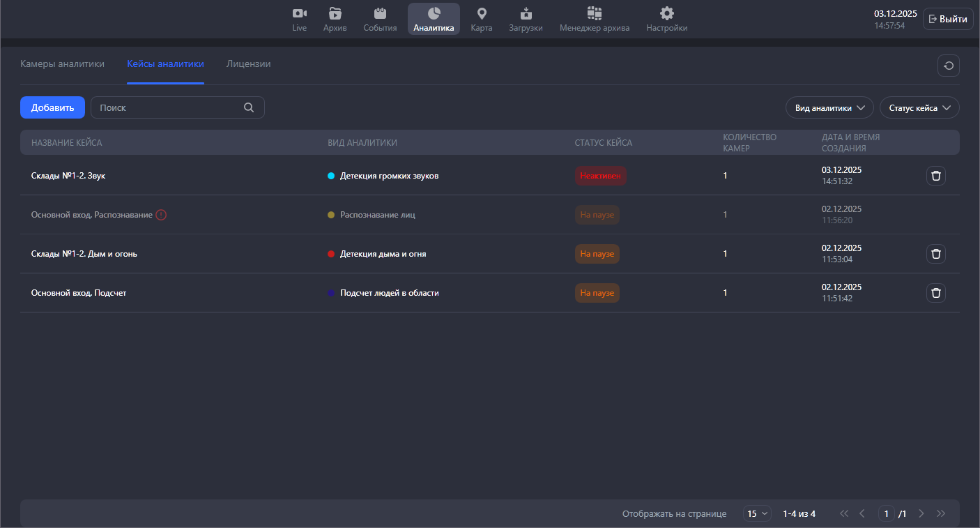Open the rows per page dropdown
Image resolution: width=980 pixels, height=528 pixels.
point(757,514)
